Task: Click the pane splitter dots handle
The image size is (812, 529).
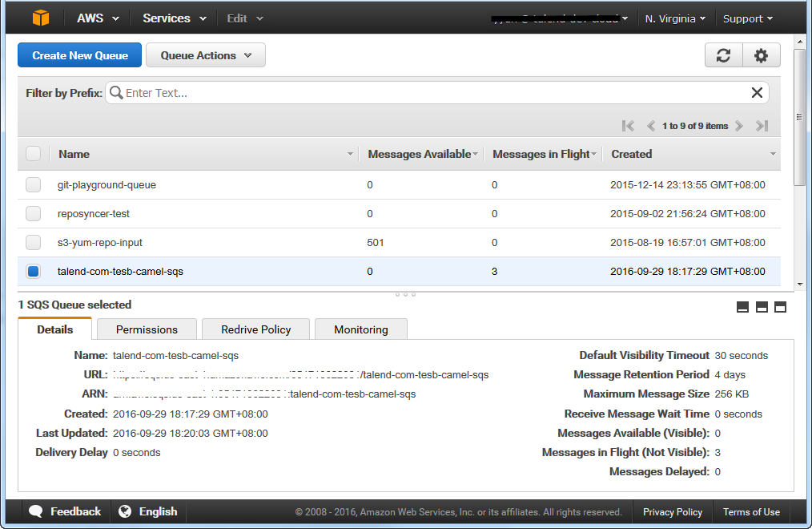Action: (x=405, y=294)
